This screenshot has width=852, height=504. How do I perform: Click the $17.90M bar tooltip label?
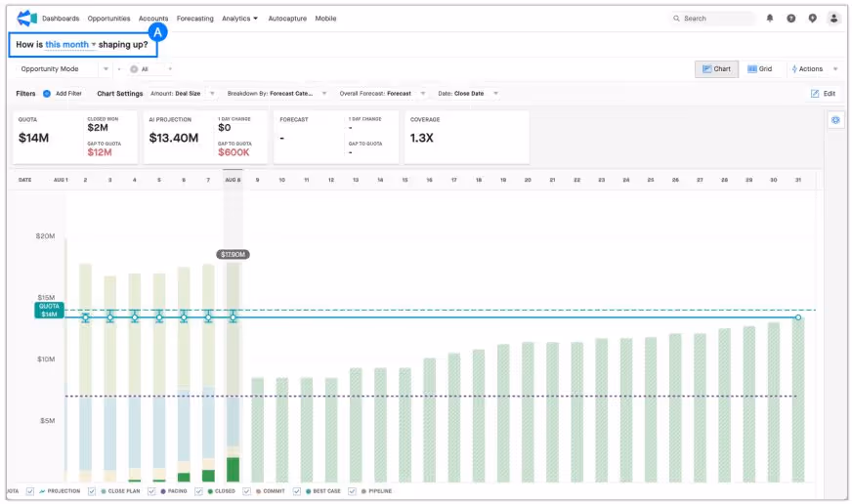(234, 254)
